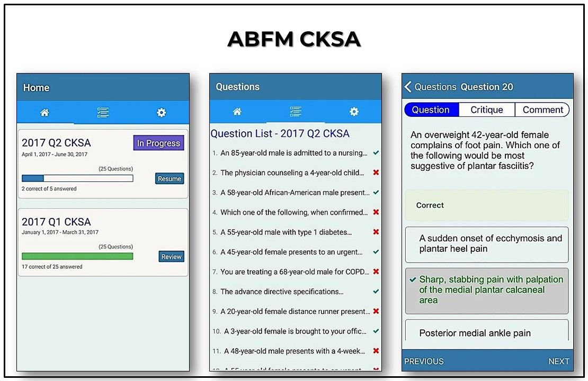Open settings gear on the Questions screen

tap(354, 112)
